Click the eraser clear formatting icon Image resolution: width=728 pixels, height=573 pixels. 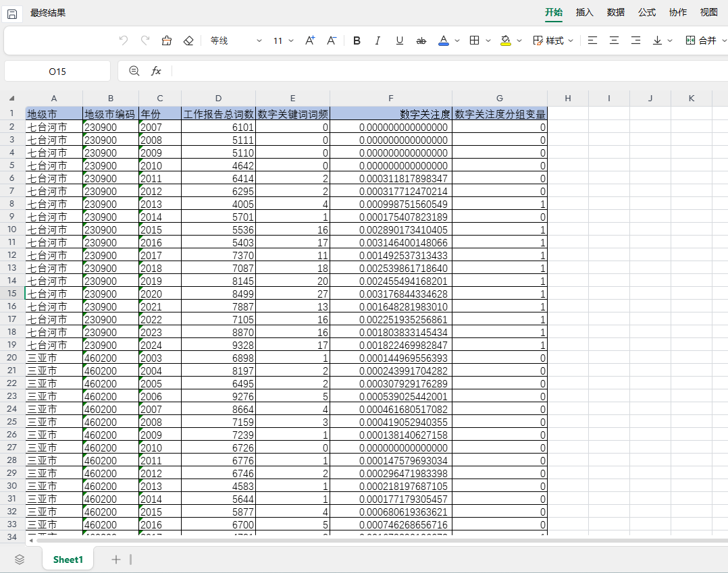[188, 40]
